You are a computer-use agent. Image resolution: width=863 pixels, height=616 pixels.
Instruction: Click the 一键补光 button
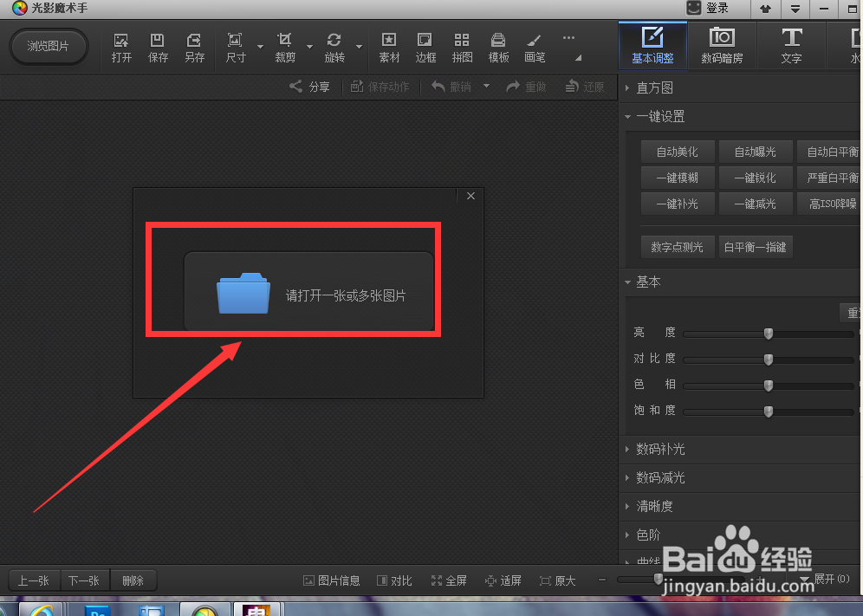tap(678, 204)
